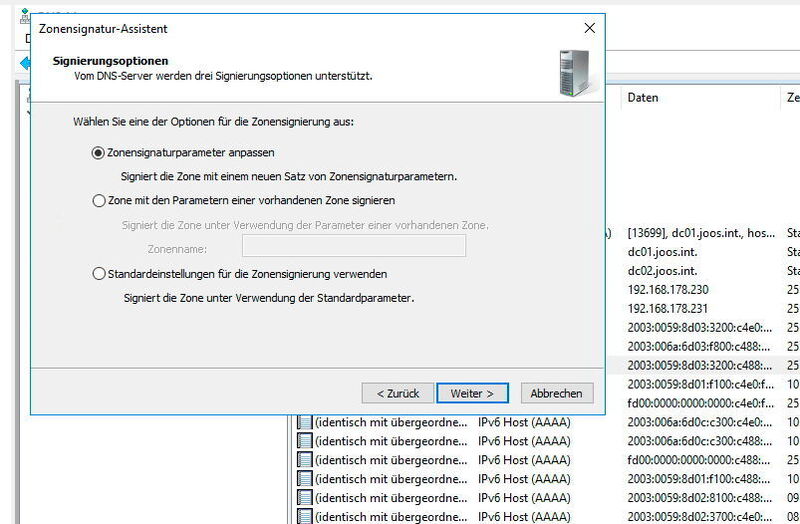Click the Daten column header in DNS Manager
The width and height of the screenshot is (800, 524).
point(643,97)
